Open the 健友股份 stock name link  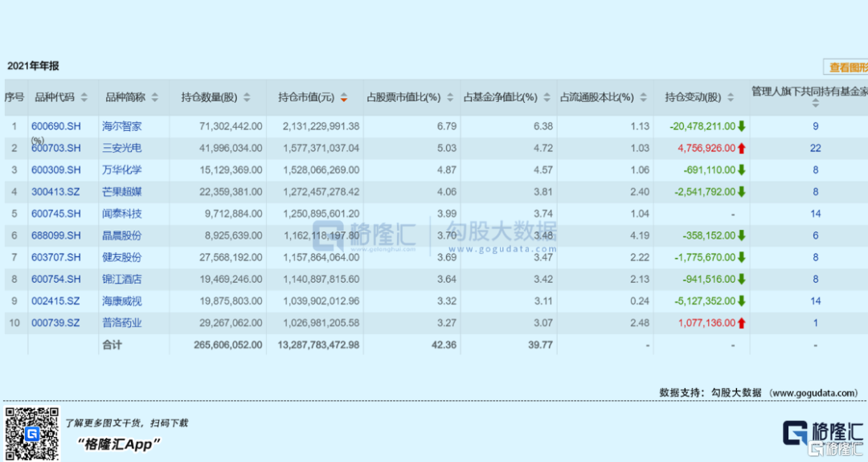(122, 257)
